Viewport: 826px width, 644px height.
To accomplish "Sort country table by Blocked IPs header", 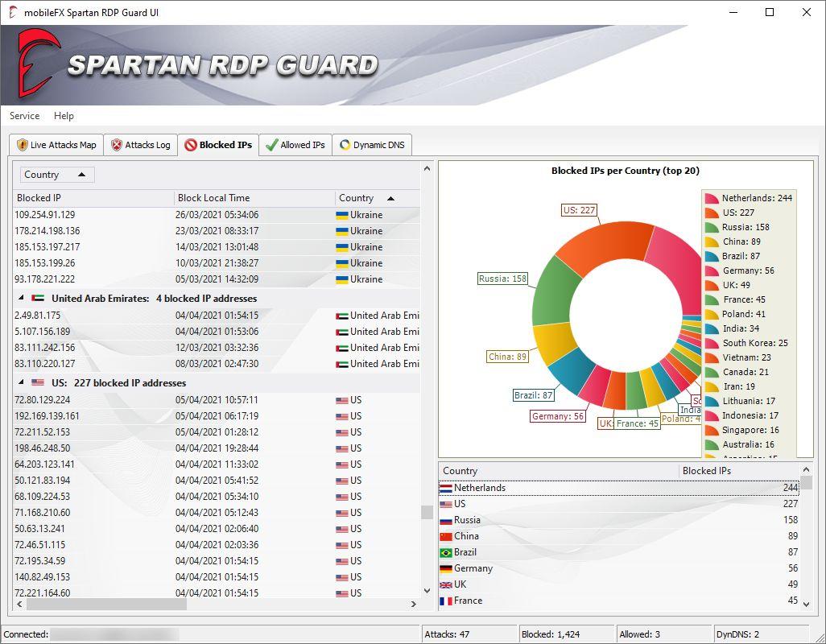I will (739, 471).
